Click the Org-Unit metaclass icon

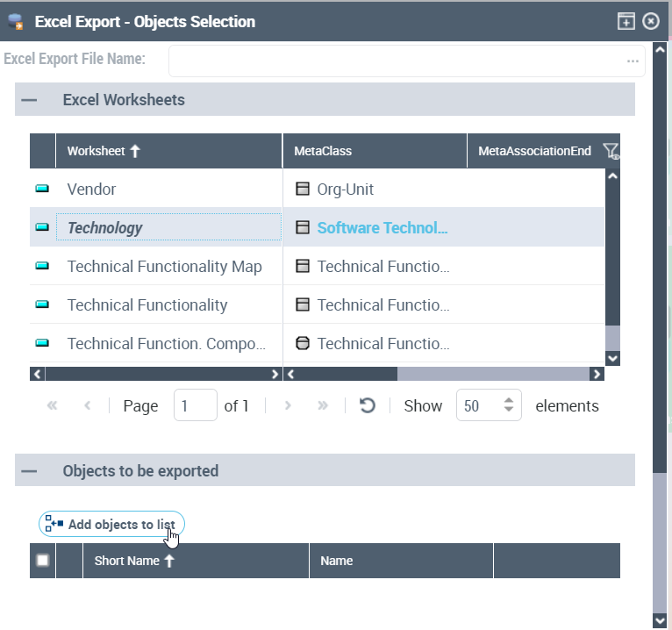pos(303,190)
